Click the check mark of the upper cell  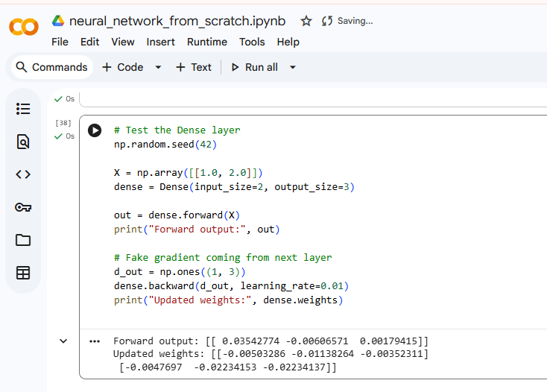[58, 99]
